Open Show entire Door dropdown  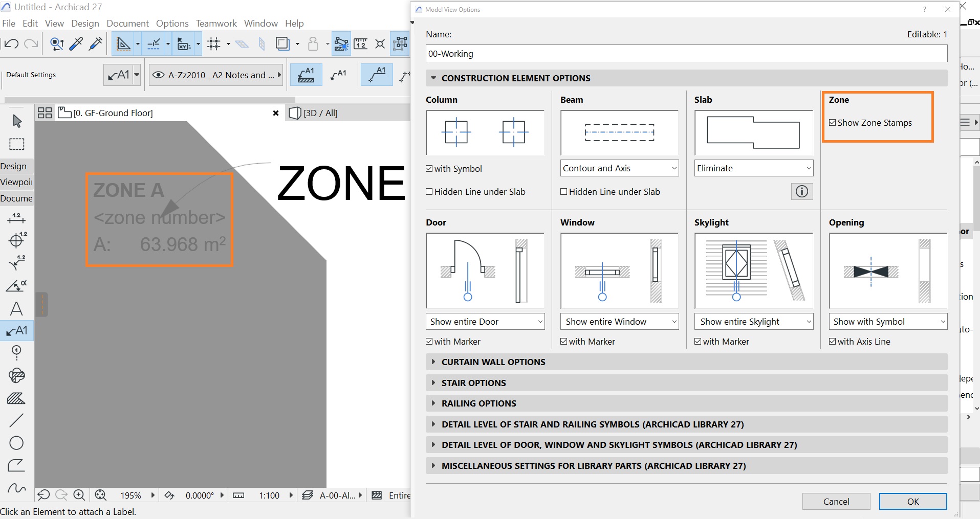click(485, 322)
